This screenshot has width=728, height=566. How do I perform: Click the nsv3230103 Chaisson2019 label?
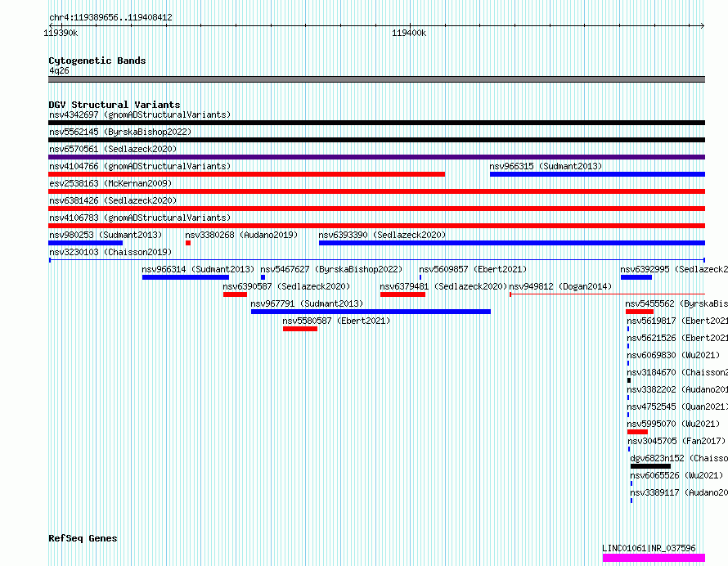pyautogui.click(x=110, y=252)
